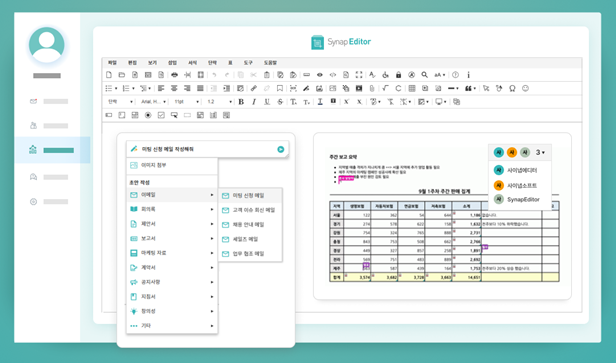Image resolution: width=616 pixels, height=363 pixels.
Task: Justify text alignment
Action: [200, 88]
